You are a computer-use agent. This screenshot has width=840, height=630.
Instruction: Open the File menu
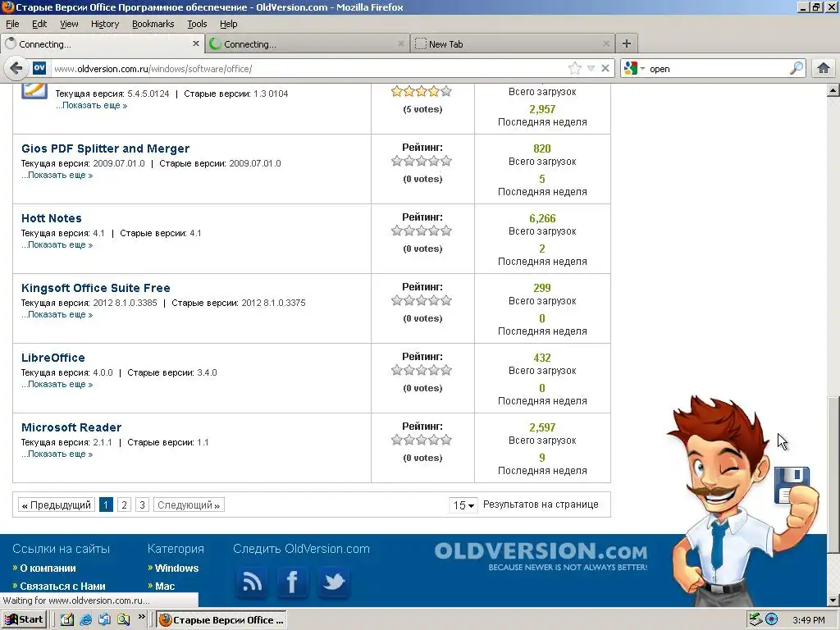tap(12, 24)
